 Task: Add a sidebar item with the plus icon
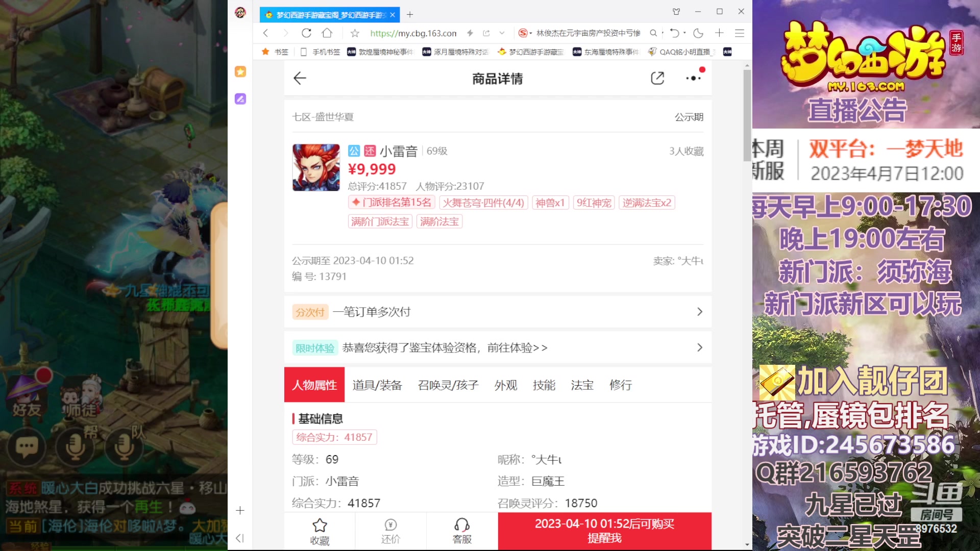240,510
